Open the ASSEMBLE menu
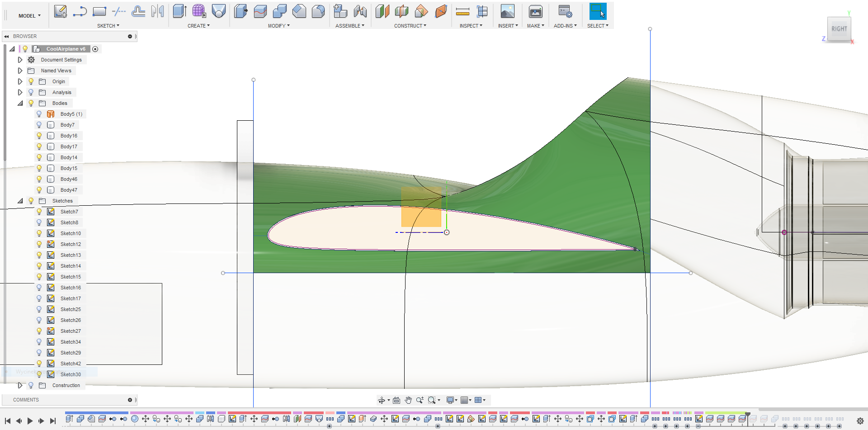This screenshot has width=868, height=430. 349,26
